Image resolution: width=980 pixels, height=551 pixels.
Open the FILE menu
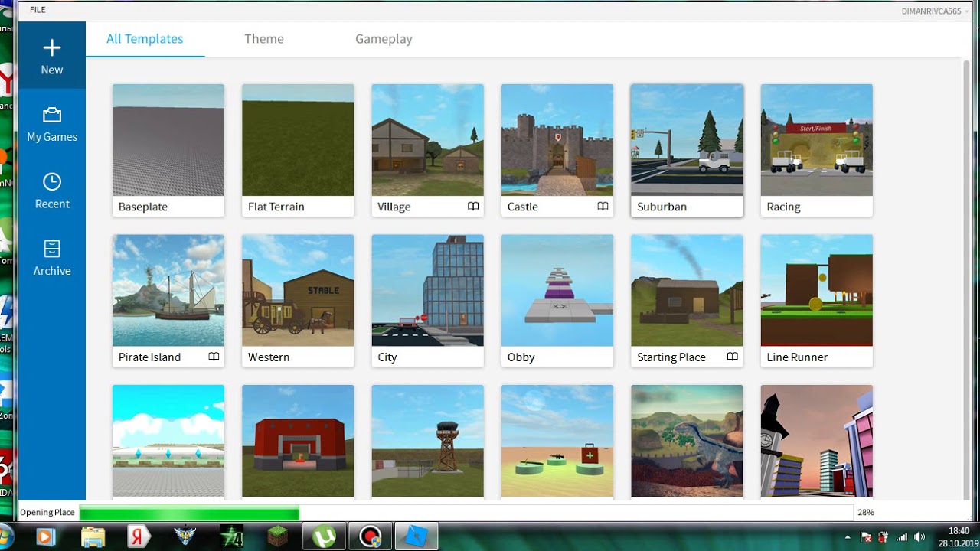click(38, 10)
